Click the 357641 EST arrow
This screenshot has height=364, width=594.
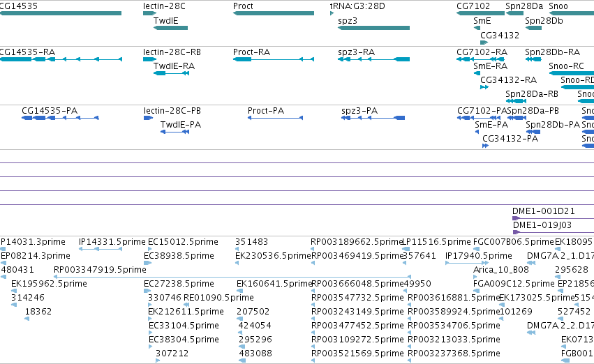click(x=405, y=263)
